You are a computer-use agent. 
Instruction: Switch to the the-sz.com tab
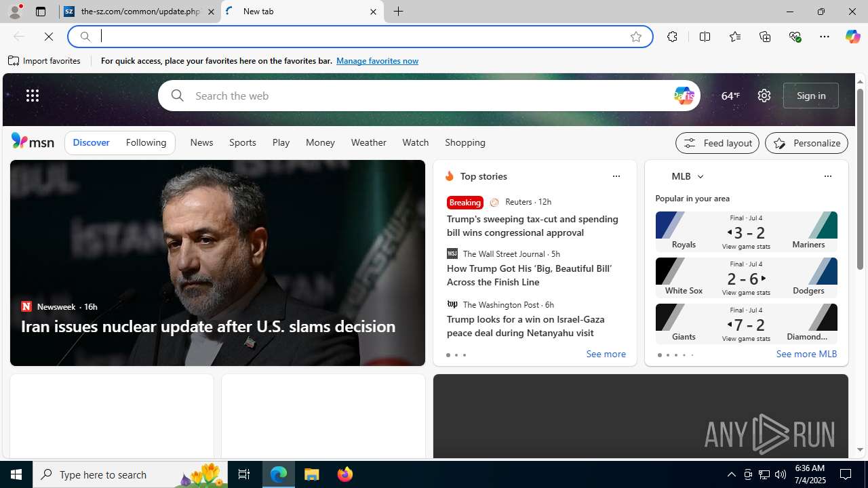[140, 12]
